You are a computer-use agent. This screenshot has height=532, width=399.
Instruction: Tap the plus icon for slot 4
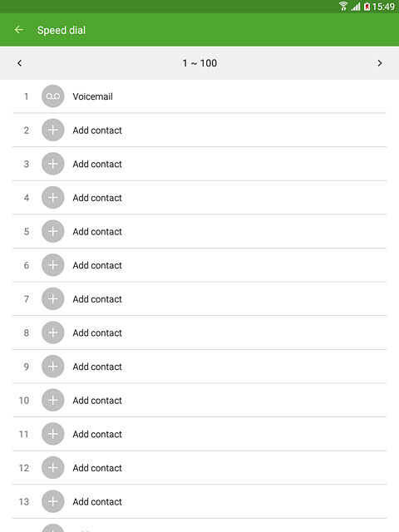(52, 198)
